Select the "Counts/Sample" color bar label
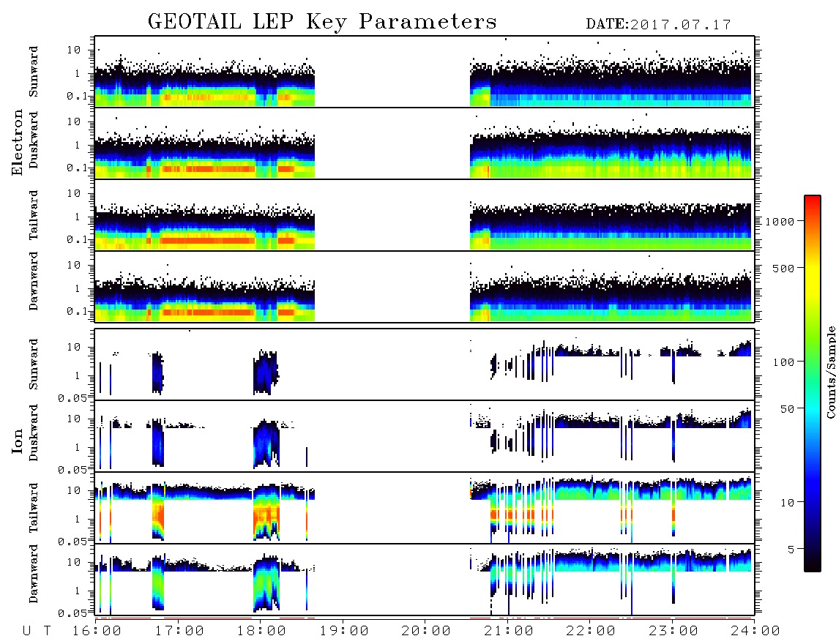Viewport: 836px width, 644px height. (830, 372)
